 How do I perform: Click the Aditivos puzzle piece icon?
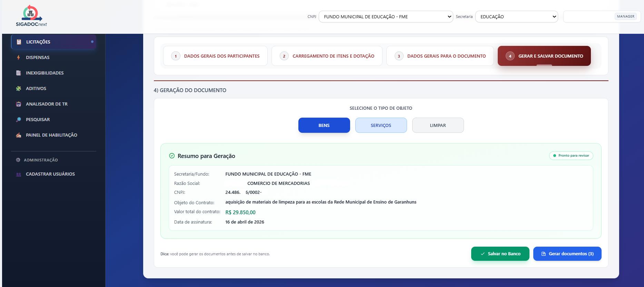coord(19,88)
